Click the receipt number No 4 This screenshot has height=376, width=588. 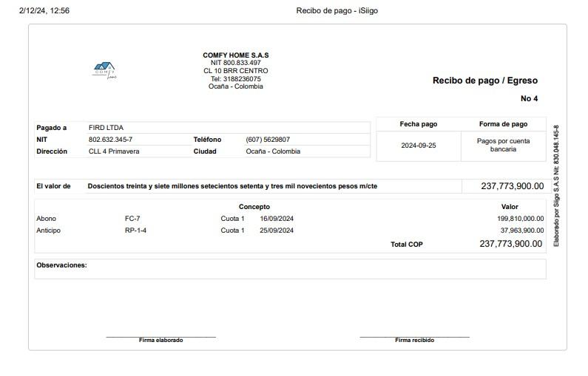tap(529, 98)
